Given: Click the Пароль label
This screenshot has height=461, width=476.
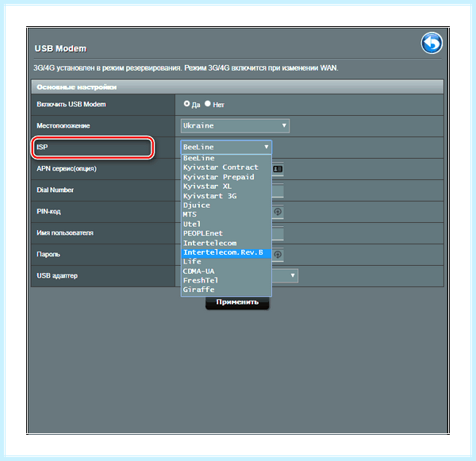Looking at the screenshot, I should pos(48,254).
